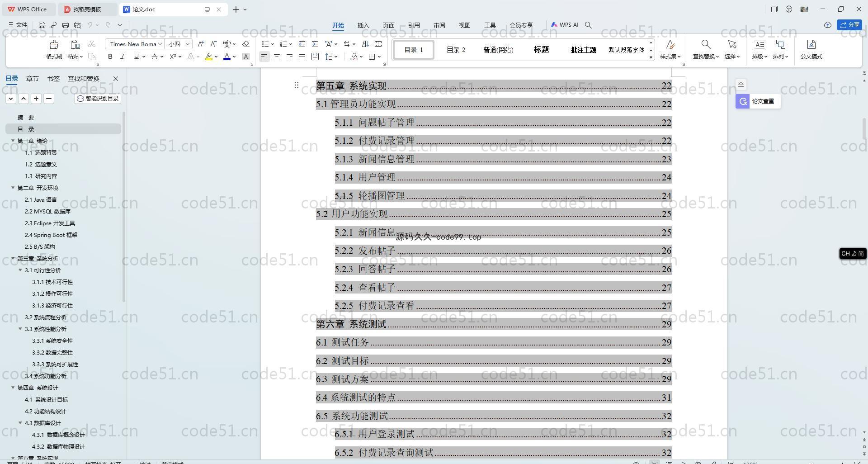Select Align Right paragraph alignment
The image size is (868, 464).
coord(289,57)
